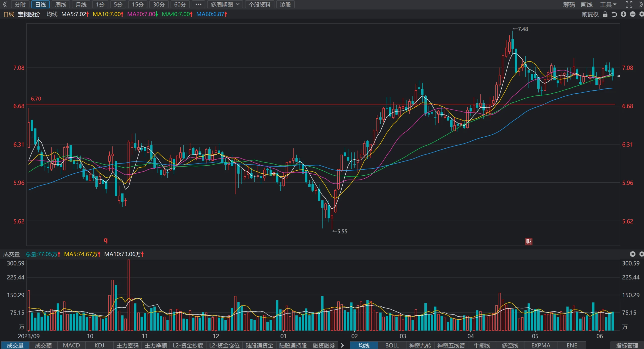
Task: Open 指标管理 indicator management
Action: 627,345
